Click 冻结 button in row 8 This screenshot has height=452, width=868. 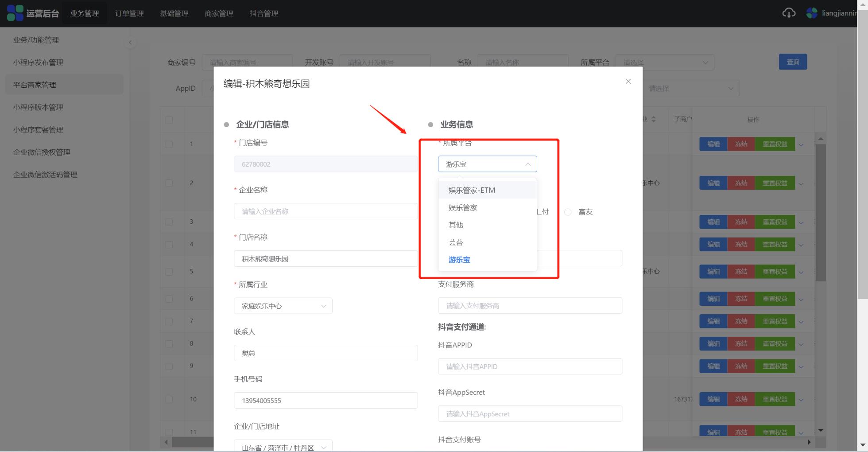pyautogui.click(x=741, y=344)
